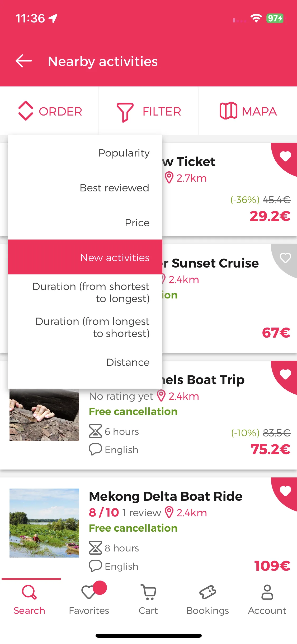Choose Popularity sort option

coord(85,153)
